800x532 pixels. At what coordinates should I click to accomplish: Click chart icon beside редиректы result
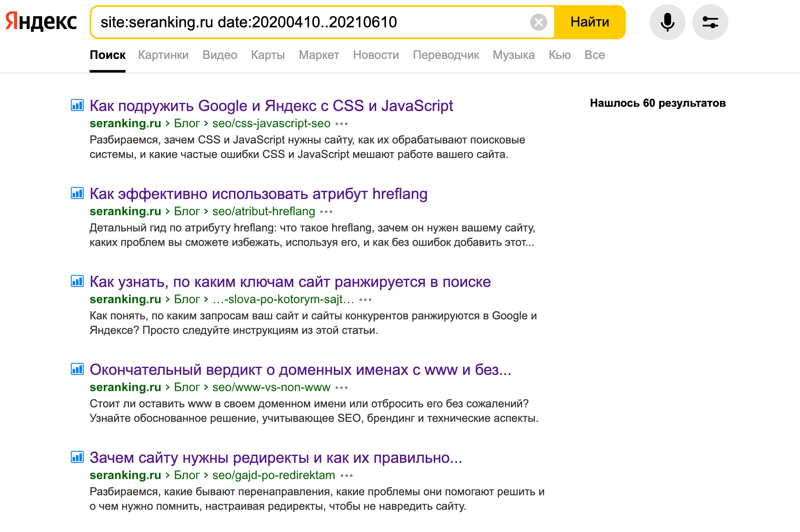pyautogui.click(x=77, y=457)
